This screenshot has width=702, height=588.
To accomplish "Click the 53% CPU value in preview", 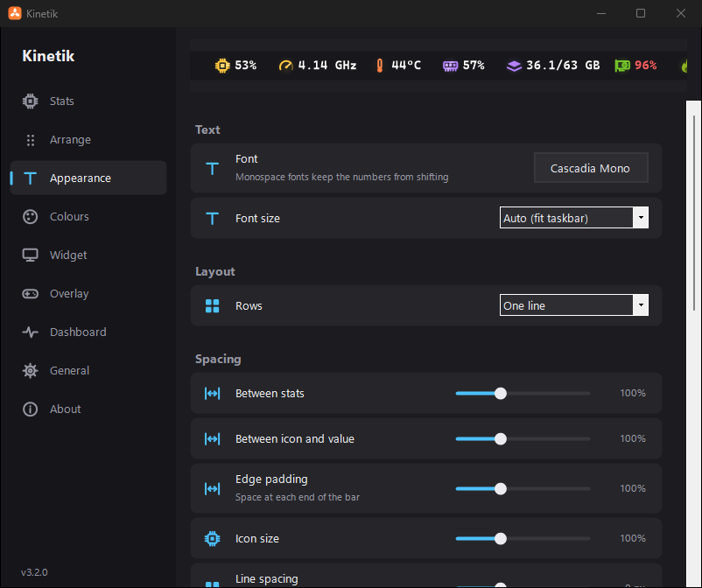I will pos(246,66).
